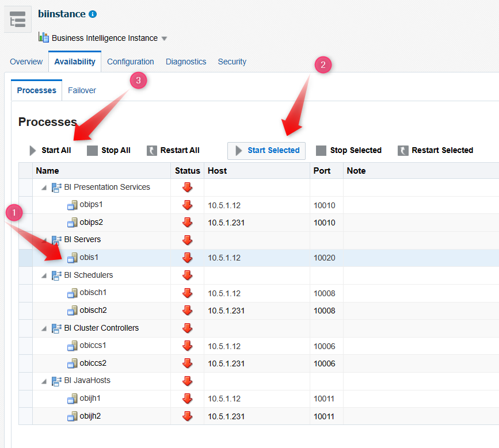Click the down status arrow for obijh2

pyautogui.click(x=188, y=416)
